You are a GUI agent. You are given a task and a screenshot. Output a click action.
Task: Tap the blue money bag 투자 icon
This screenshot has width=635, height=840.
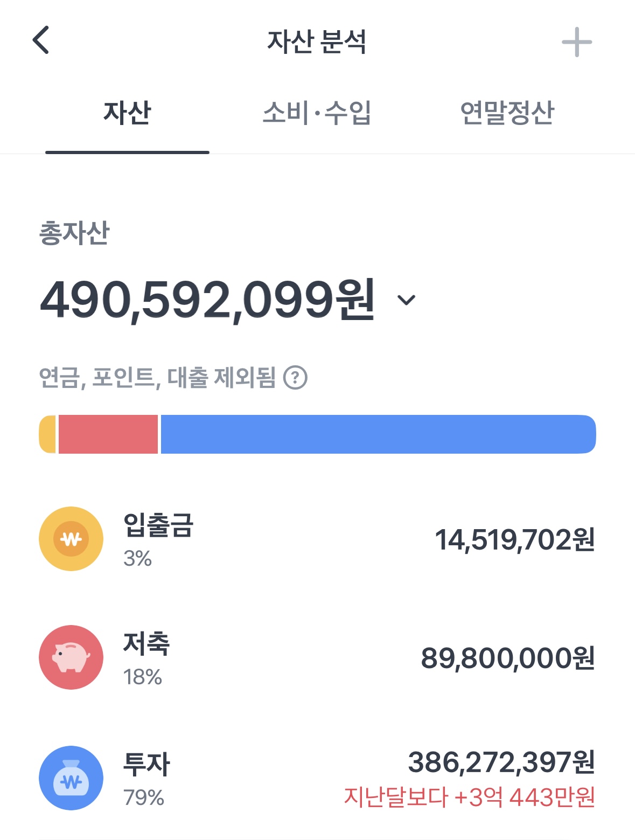click(71, 778)
